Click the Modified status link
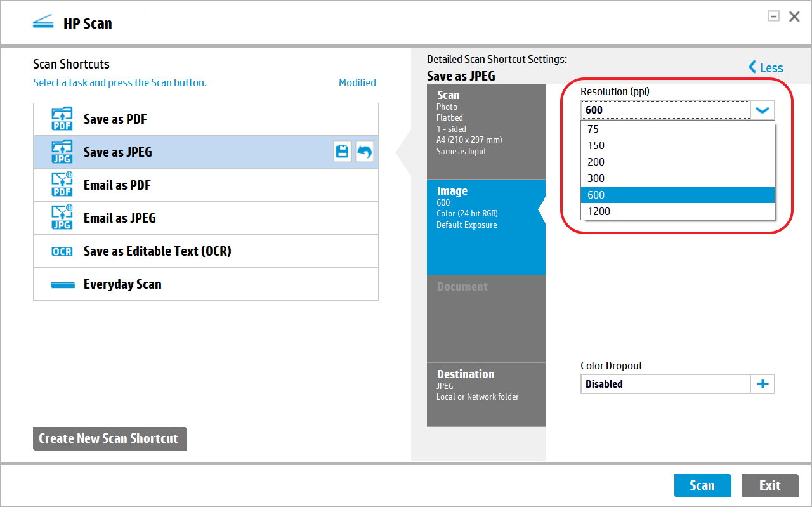The height and width of the screenshot is (507, 812). click(357, 82)
